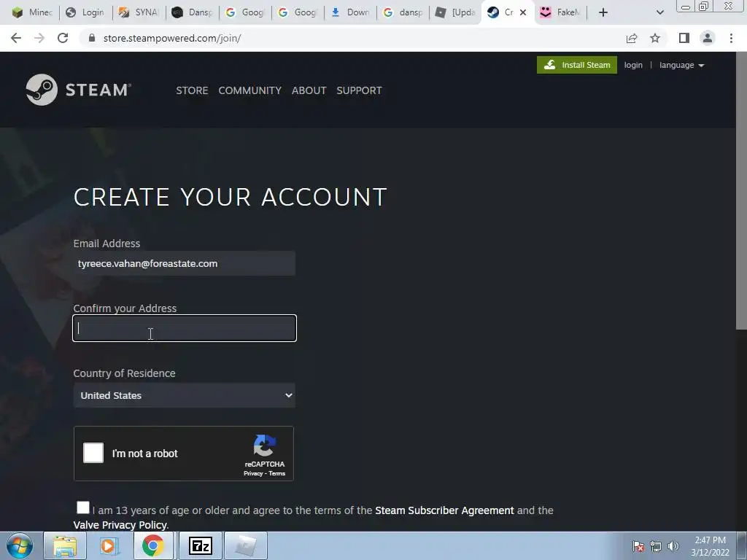
Task: Open the Windows Start menu orb
Action: [x=20, y=545]
